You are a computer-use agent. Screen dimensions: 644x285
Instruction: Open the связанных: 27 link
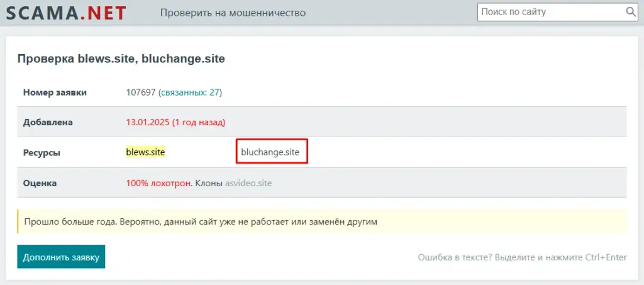pos(190,92)
